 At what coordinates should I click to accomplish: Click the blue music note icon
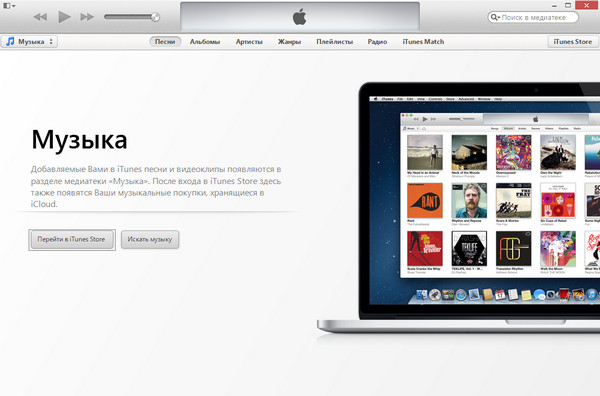[10, 41]
